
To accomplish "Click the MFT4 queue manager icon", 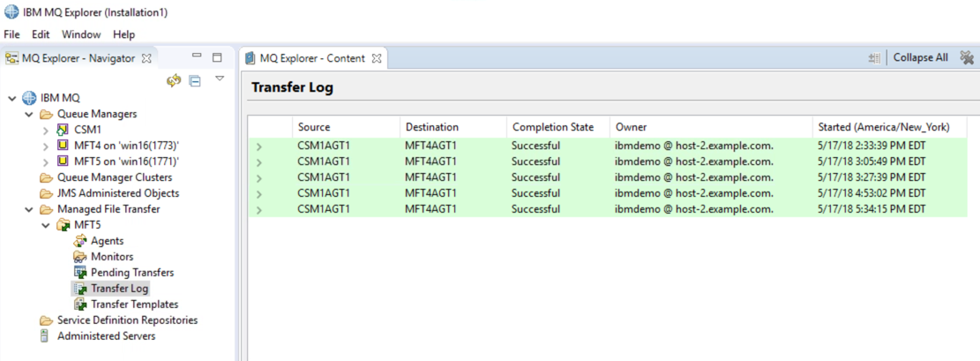I will (62, 146).
